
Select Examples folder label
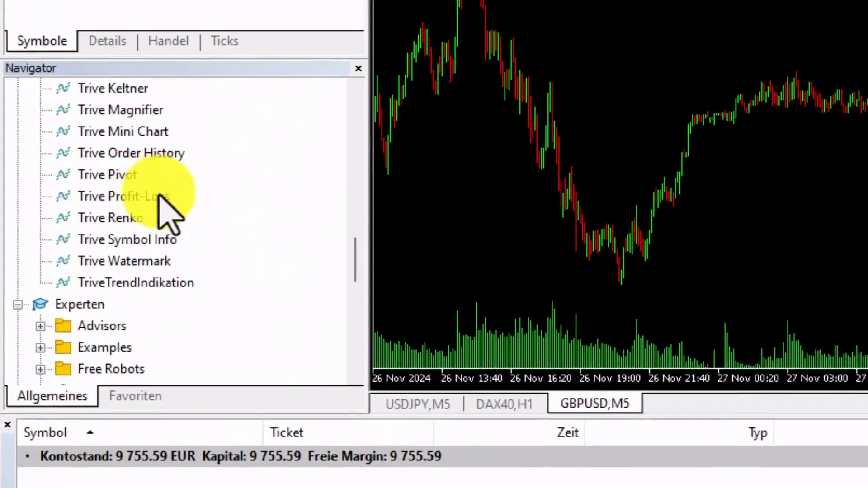[x=104, y=347]
